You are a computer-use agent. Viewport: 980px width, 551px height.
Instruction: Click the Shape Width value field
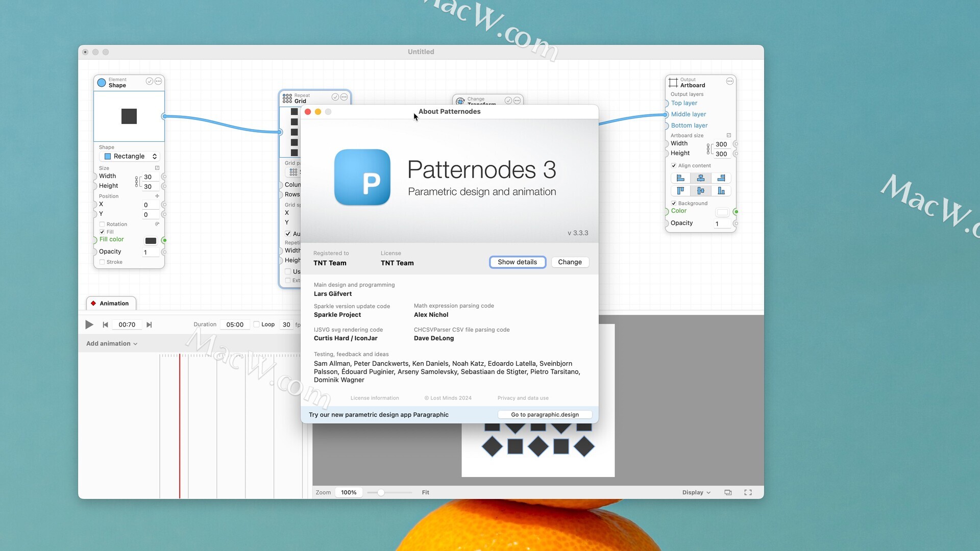(150, 177)
